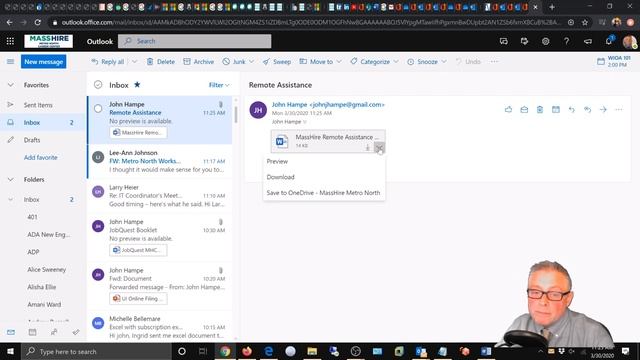
Task: Click calendar icon in message header
Action: tap(556, 109)
